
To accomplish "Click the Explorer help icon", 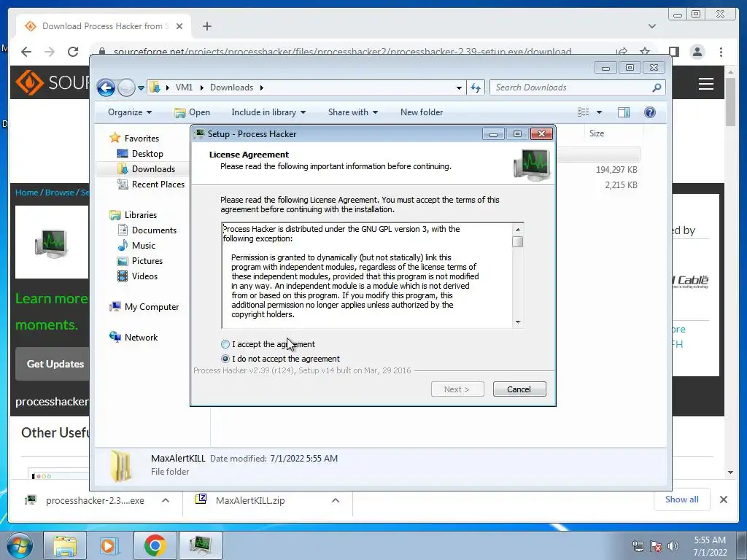I will [650, 112].
